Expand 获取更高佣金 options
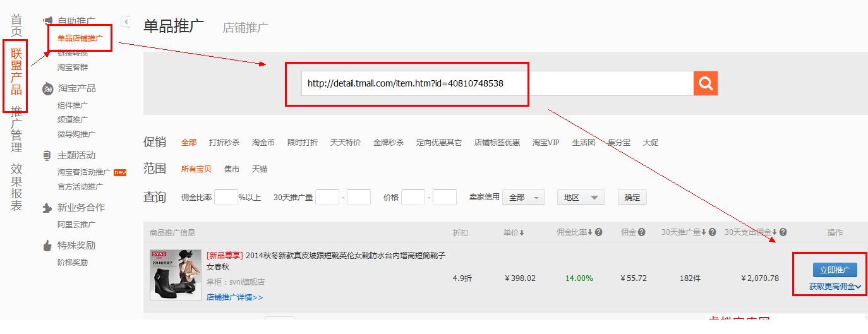Viewport: 868px width, 334px height. [x=835, y=287]
